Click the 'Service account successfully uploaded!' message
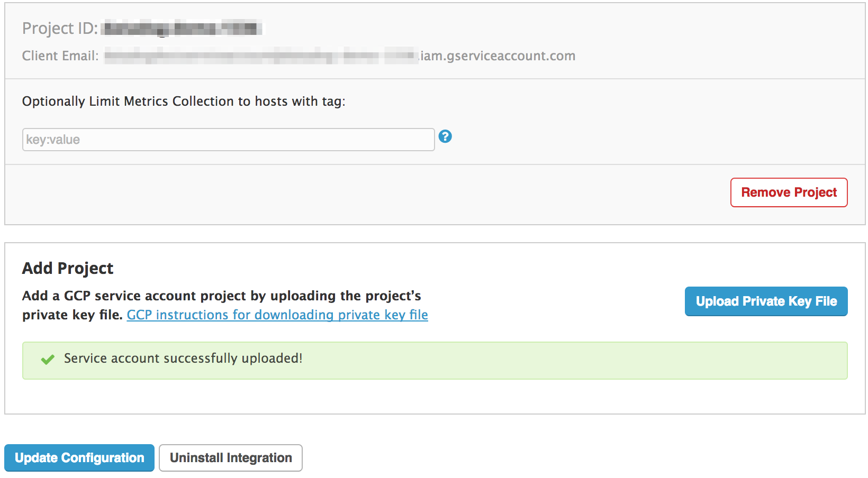Viewport: 868px width, 478px height. [183, 358]
